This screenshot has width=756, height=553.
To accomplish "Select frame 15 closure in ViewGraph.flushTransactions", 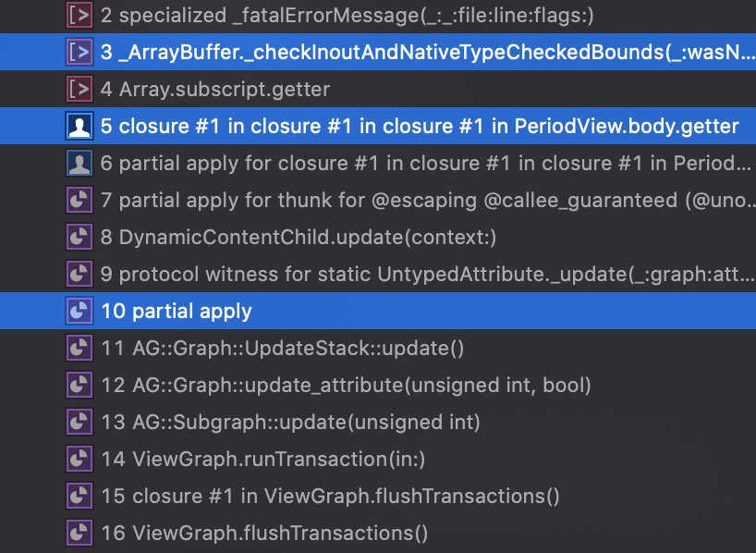I will 330,497.
